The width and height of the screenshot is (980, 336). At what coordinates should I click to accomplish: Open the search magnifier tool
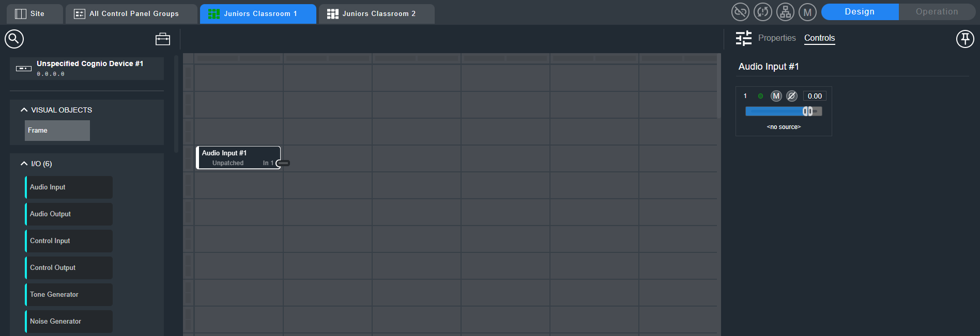[14, 39]
